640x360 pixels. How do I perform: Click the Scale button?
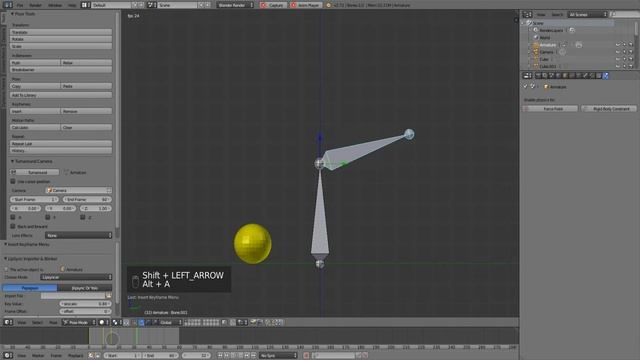tap(61, 46)
